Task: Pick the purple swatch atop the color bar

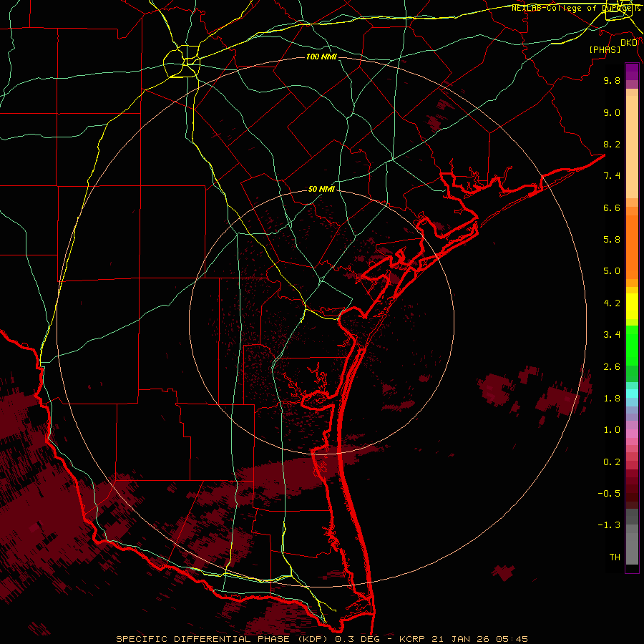Action: [632, 72]
